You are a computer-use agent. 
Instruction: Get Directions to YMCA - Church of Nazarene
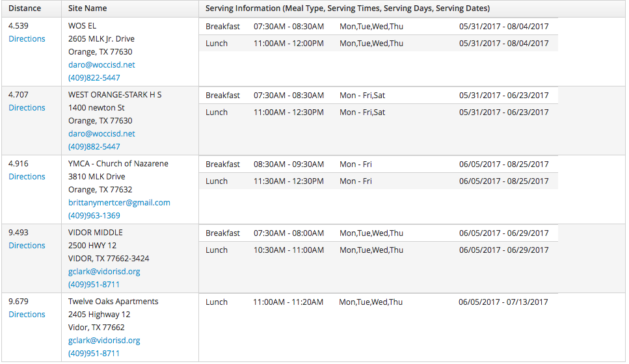tap(27, 177)
